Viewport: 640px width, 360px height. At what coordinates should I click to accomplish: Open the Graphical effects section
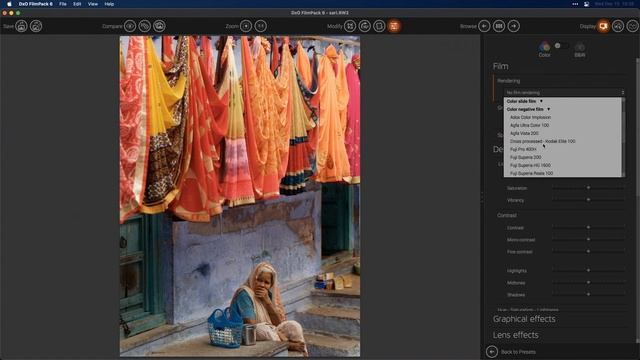524,319
